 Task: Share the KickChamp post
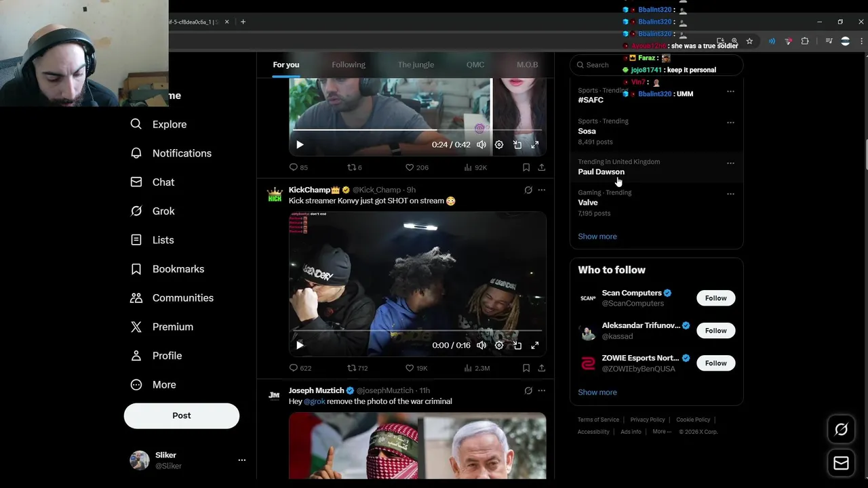[541, 368]
